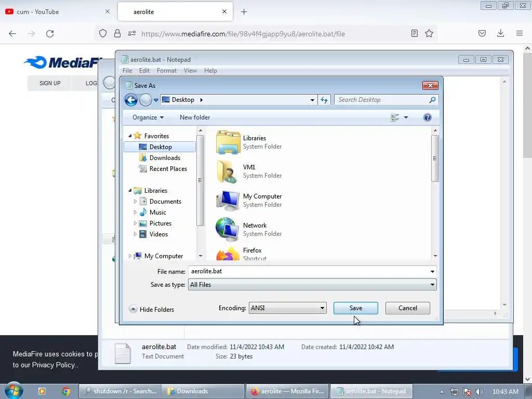The width and height of the screenshot is (532, 399).
Task: Open the Notepad Help menu
Action: (x=210, y=71)
